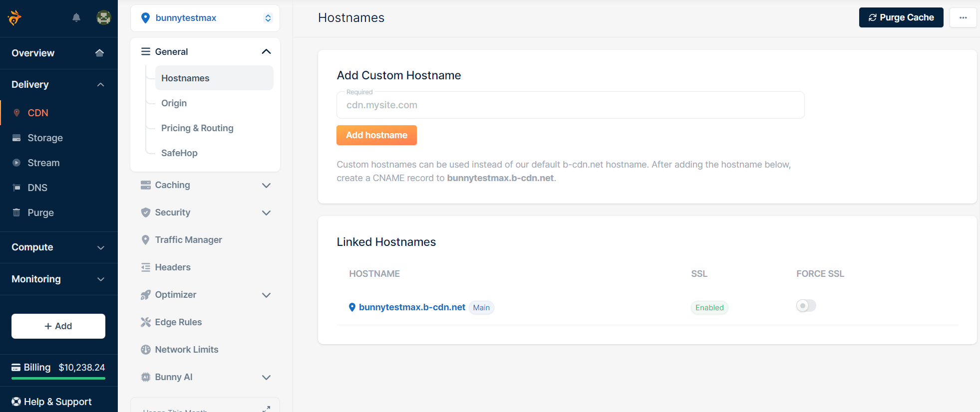Open the more options ellipsis menu
Viewport: 980px width, 412px height.
963,17
